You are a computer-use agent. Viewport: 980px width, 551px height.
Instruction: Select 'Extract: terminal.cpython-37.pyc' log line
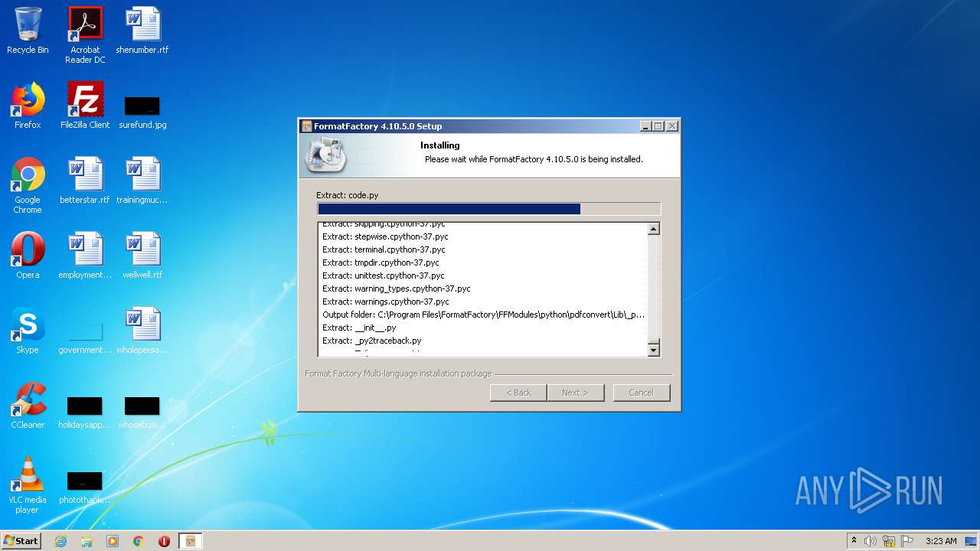(x=384, y=249)
